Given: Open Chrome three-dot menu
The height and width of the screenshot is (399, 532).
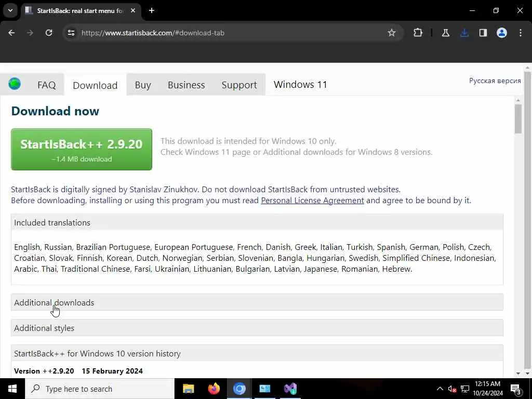Looking at the screenshot, I should click(x=521, y=33).
